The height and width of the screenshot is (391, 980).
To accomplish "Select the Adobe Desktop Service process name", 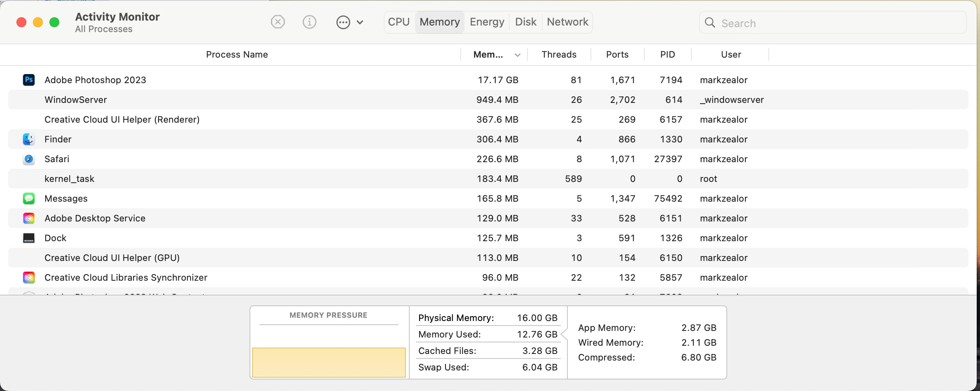I will [x=95, y=218].
